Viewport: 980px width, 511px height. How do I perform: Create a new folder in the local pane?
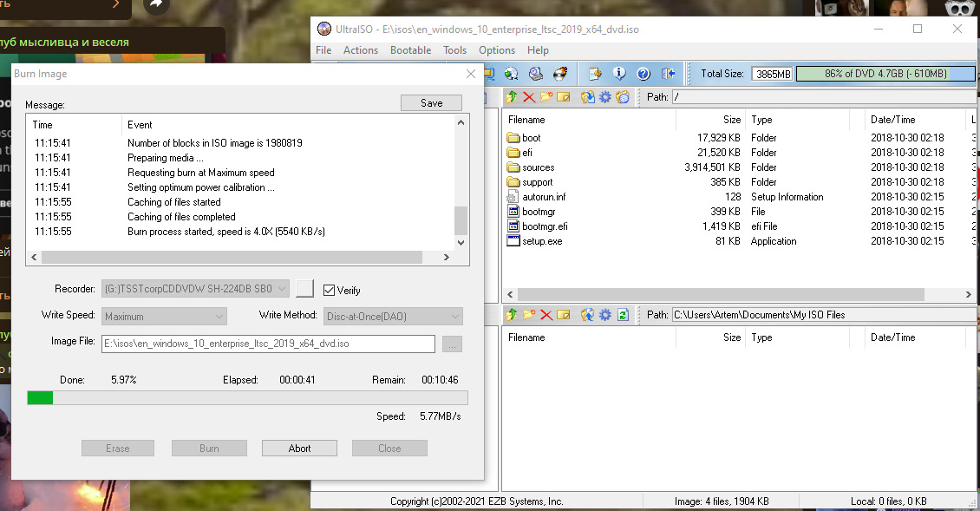click(x=529, y=315)
